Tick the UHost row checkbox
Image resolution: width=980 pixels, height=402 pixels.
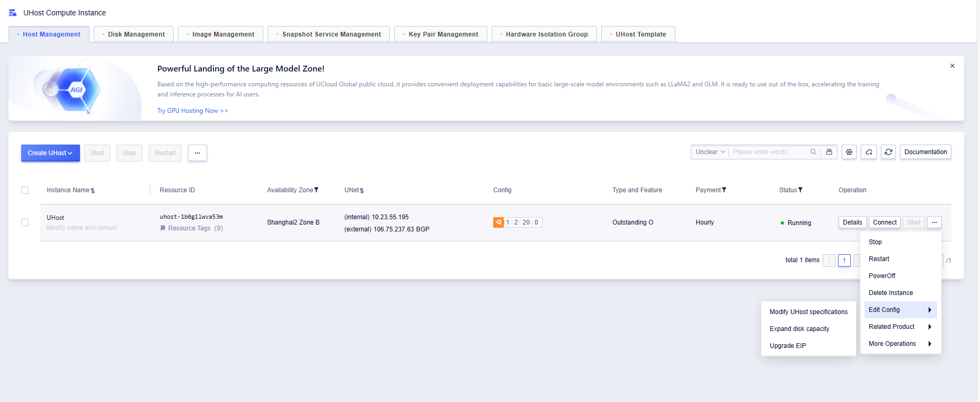pos(25,222)
